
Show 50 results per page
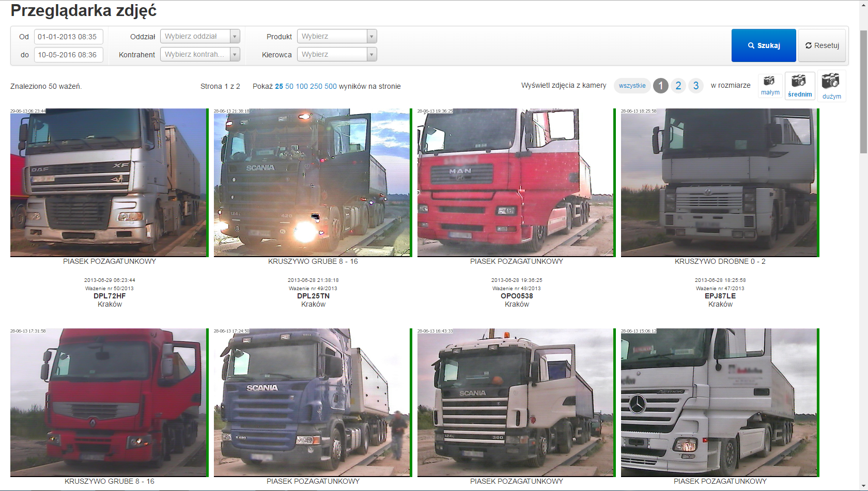pos(289,86)
